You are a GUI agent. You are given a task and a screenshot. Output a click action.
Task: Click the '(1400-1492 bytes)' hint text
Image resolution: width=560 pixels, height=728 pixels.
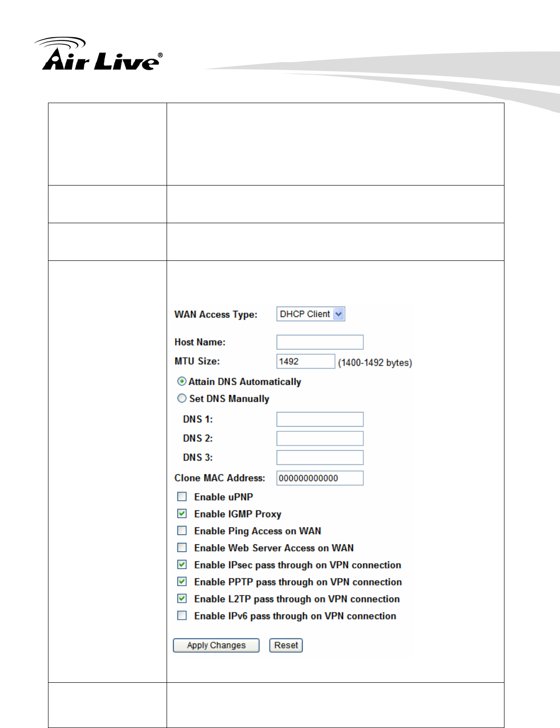click(x=375, y=363)
